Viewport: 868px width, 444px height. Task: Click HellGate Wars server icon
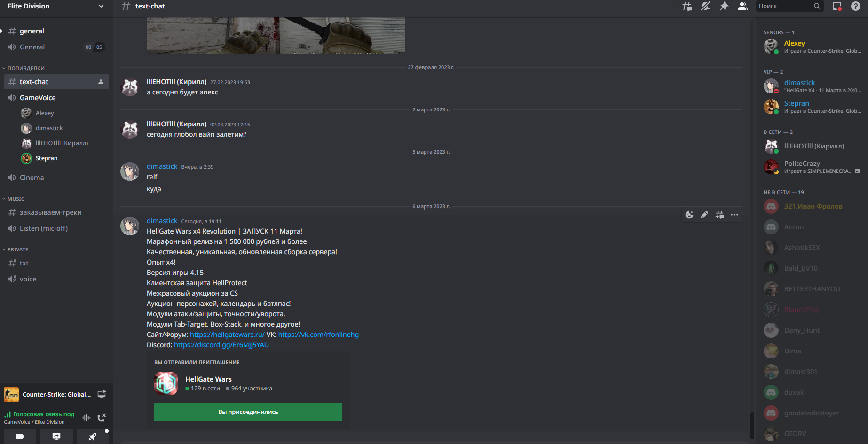pyautogui.click(x=166, y=383)
